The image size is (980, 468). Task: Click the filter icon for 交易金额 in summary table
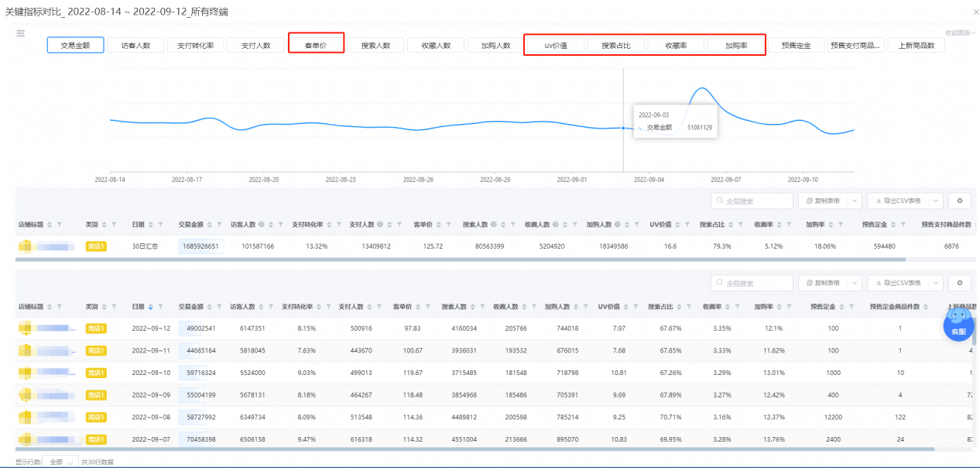tap(221, 225)
